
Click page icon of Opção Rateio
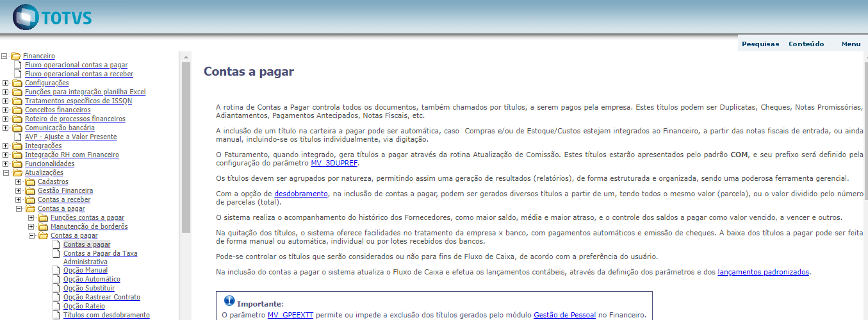pos(56,306)
